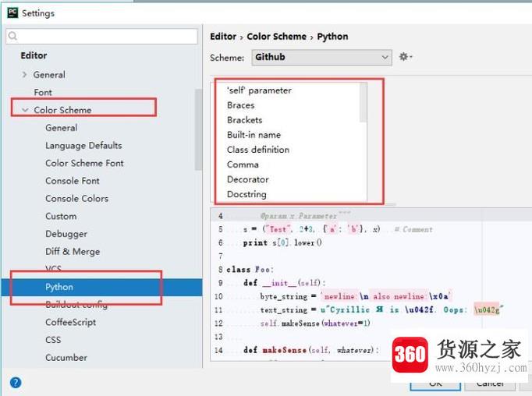Open CoffeeScript color settings
Screen dimensions: 532x396
70,322
